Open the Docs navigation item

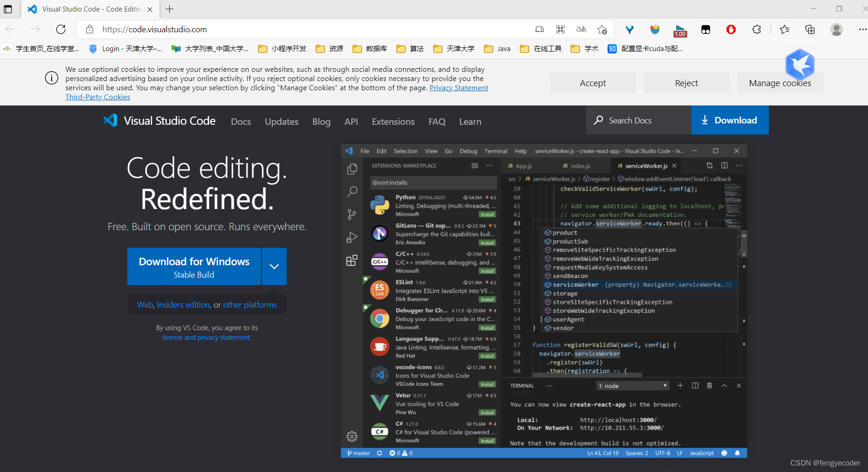click(x=241, y=122)
